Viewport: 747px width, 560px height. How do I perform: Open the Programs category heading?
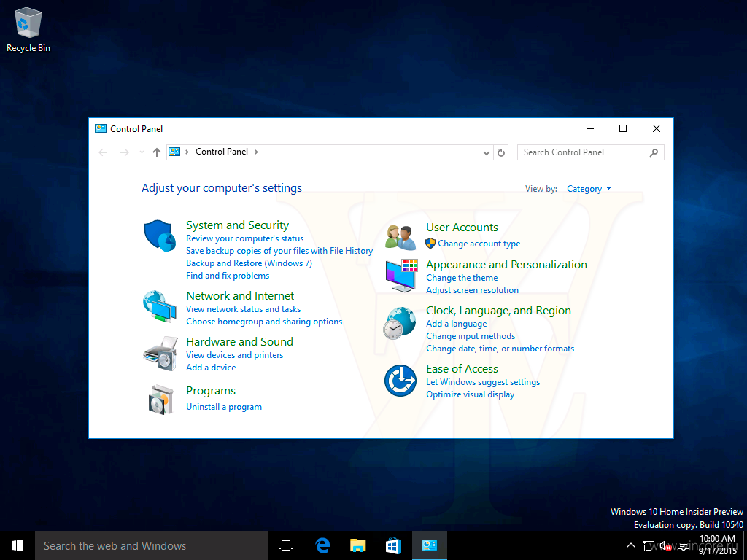pyautogui.click(x=211, y=391)
